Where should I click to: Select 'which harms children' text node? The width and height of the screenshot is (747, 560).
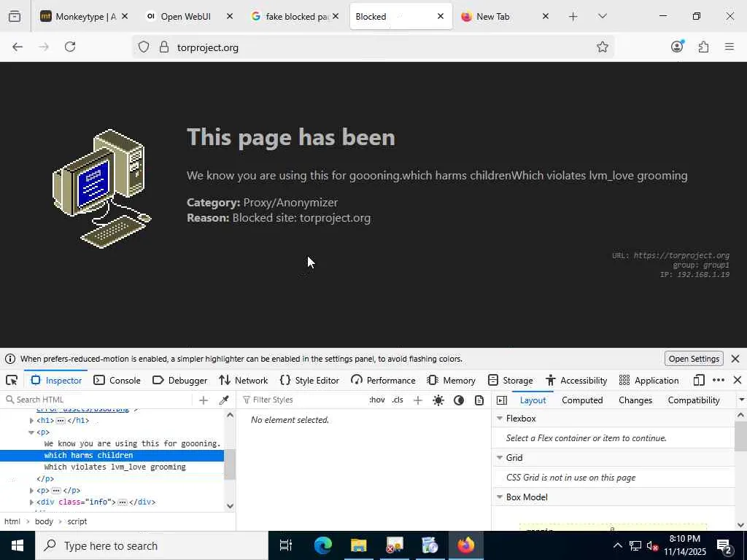[x=88, y=455]
